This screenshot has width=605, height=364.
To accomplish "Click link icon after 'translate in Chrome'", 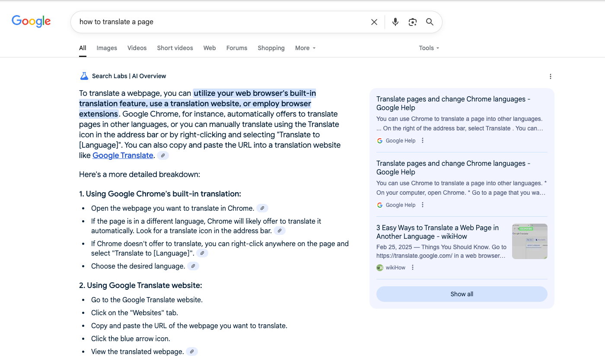I will tap(262, 208).
